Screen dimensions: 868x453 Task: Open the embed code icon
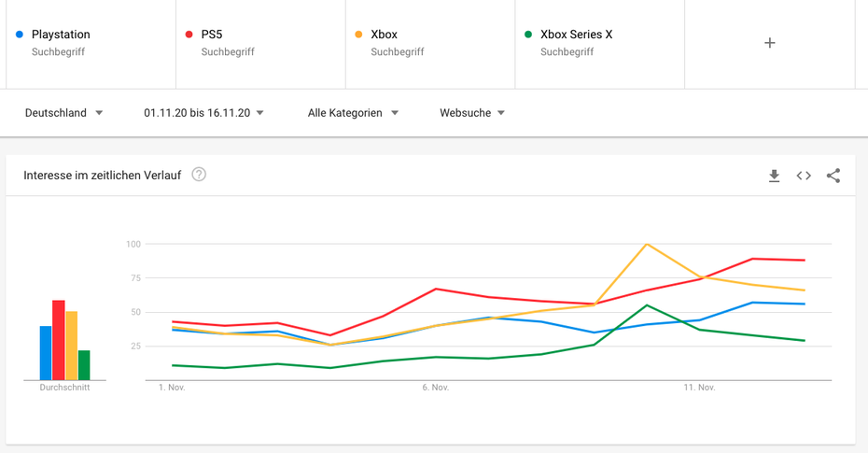(x=804, y=176)
